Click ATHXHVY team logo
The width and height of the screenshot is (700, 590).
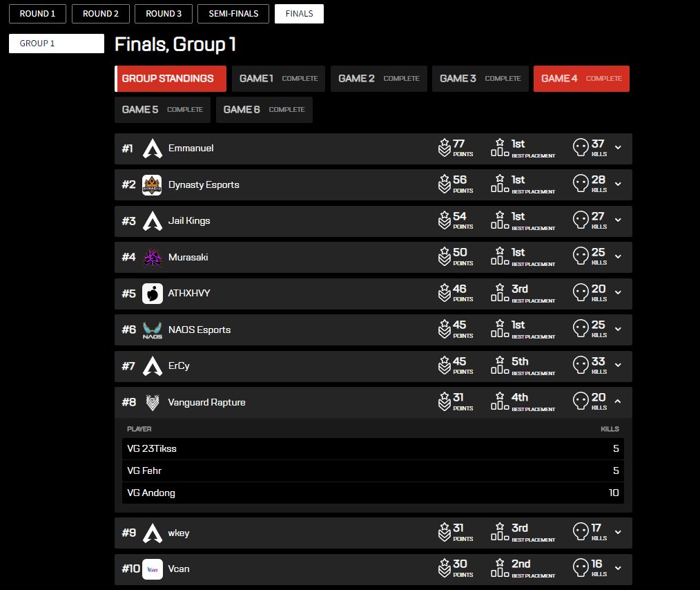153,294
